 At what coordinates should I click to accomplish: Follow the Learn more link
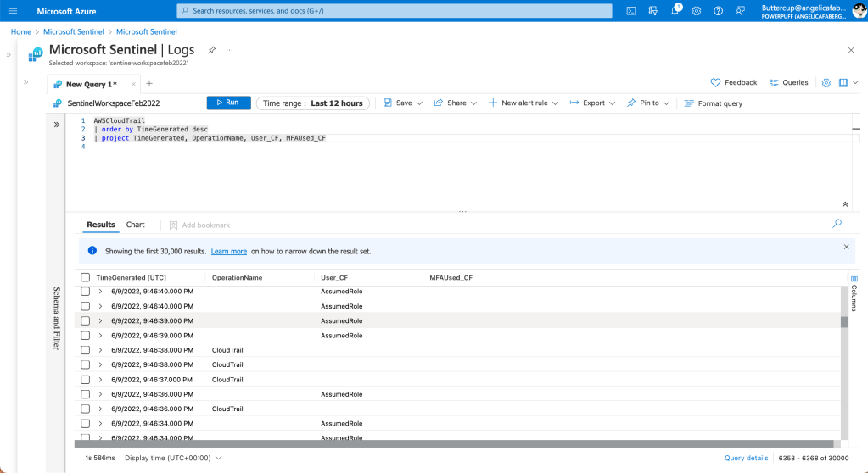228,252
